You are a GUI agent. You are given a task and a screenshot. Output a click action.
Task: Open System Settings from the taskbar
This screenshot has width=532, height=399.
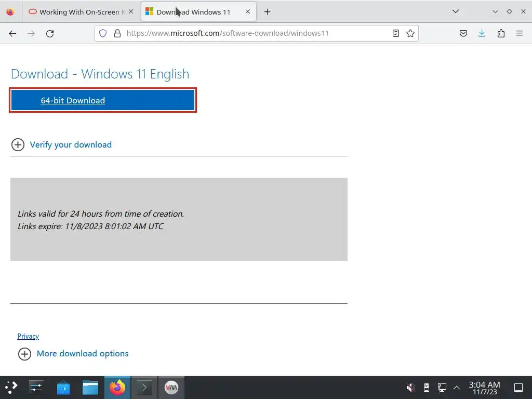coord(36,388)
